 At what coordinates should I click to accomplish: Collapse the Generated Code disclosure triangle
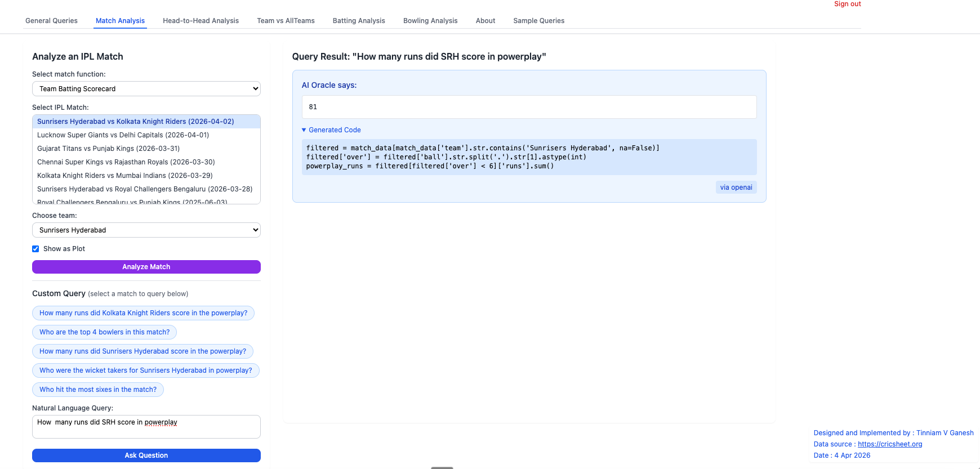[x=304, y=130]
